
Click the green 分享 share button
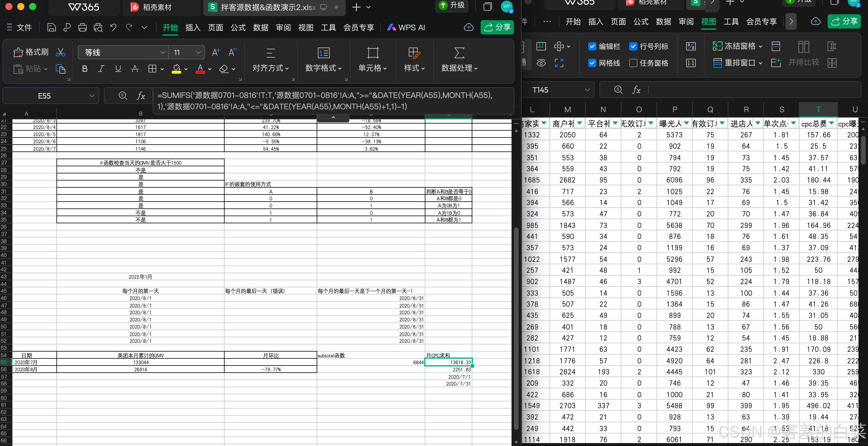pyautogui.click(x=497, y=27)
